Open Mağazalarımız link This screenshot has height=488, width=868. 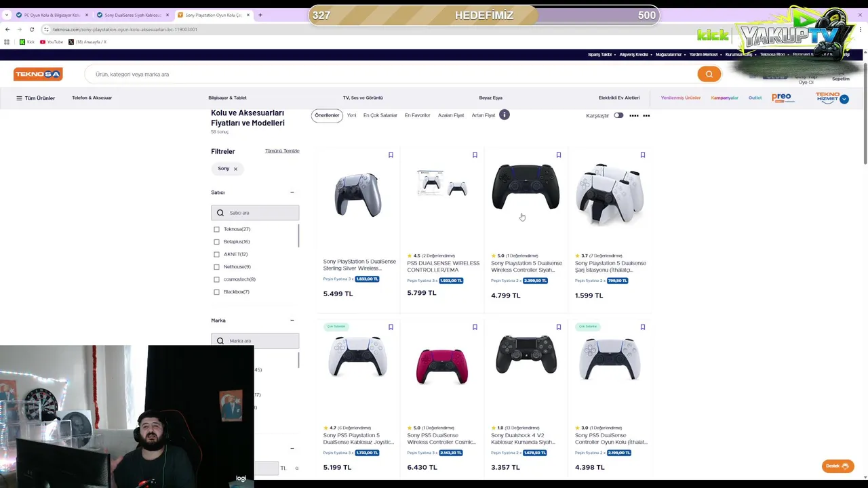(x=669, y=54)
